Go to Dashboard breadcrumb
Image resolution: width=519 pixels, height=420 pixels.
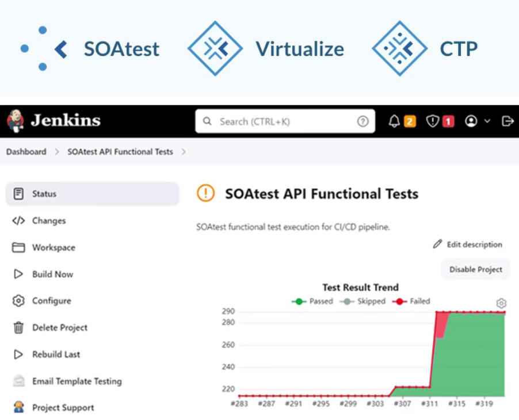coord(26,151)
